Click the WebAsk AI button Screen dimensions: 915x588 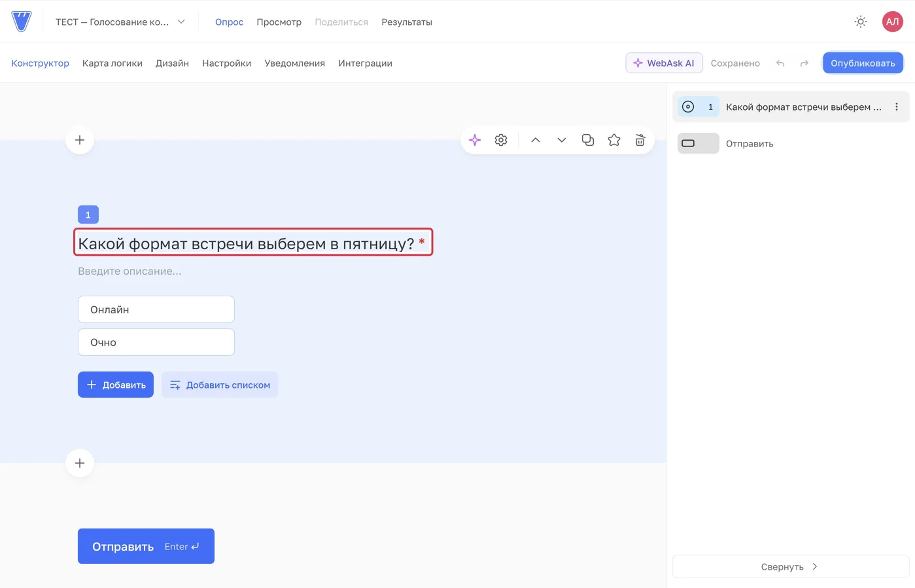click(x=664, y=63)
